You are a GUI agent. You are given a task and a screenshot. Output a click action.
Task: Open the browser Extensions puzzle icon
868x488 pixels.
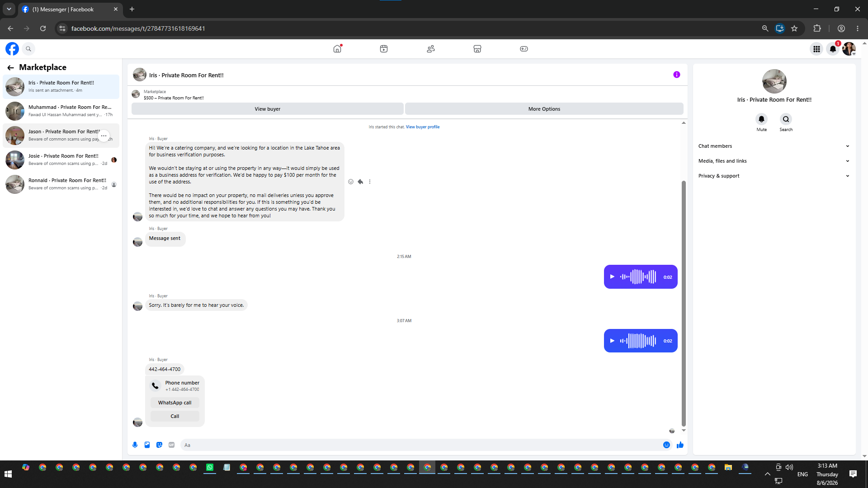point(817,28)
